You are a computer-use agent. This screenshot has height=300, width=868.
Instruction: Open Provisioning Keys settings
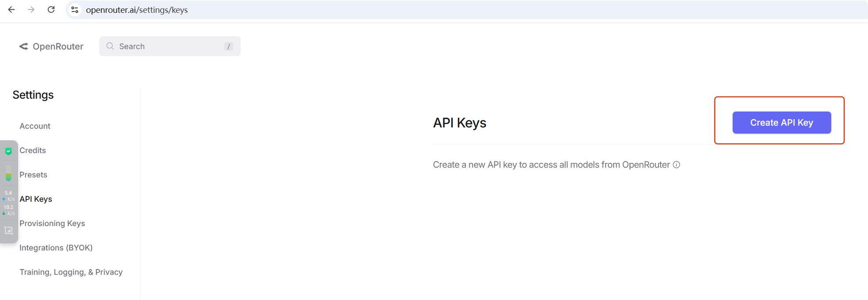click(x=52, y=223)
